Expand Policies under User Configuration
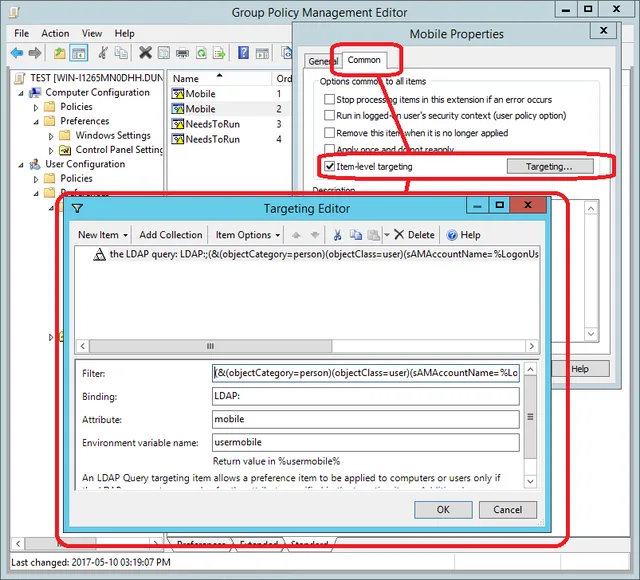This screenshot has width=640, height=580. [x=36, y=180]
